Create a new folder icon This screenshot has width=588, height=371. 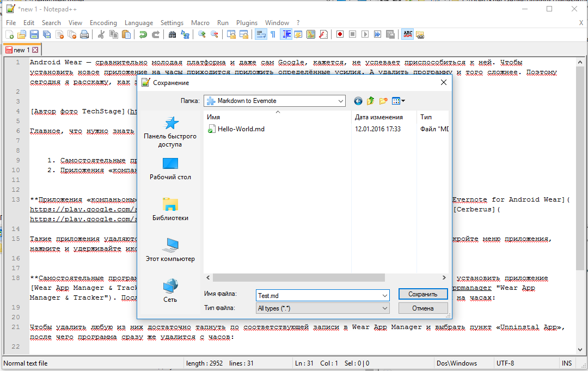tap(383, 101)
